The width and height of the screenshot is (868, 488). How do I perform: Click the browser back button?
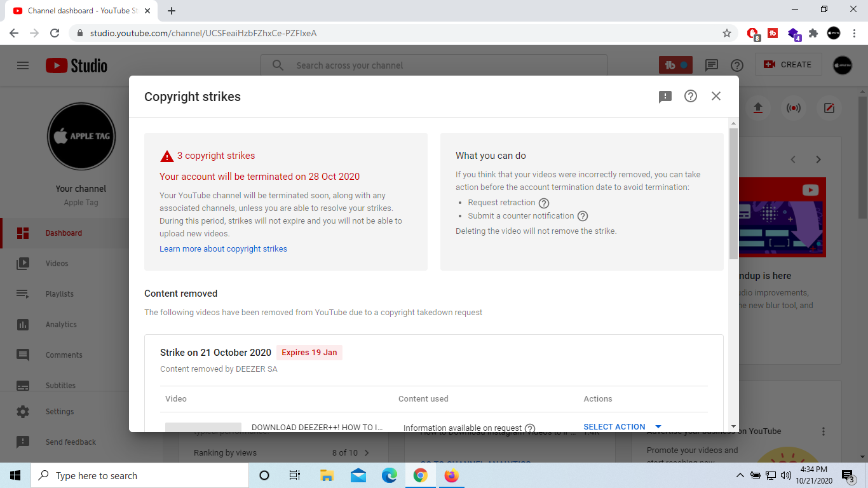point(14,33)
